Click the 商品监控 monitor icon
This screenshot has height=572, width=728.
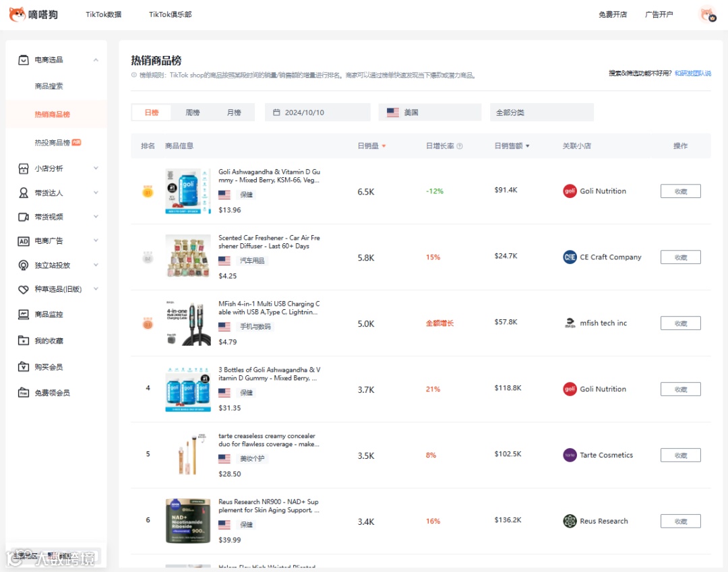[23, 314]
